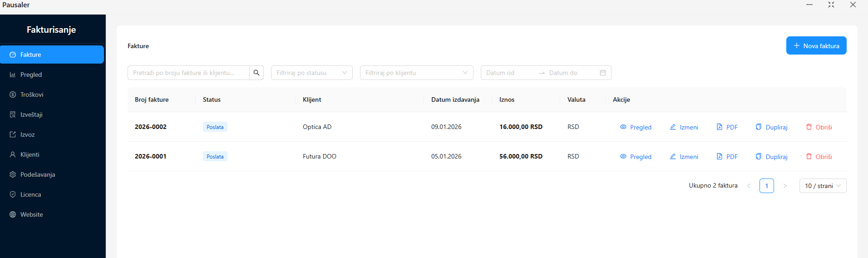This screenshot has width=868, height=258.
Task: Click the search magnifier icon button
Action: point(256,73)
